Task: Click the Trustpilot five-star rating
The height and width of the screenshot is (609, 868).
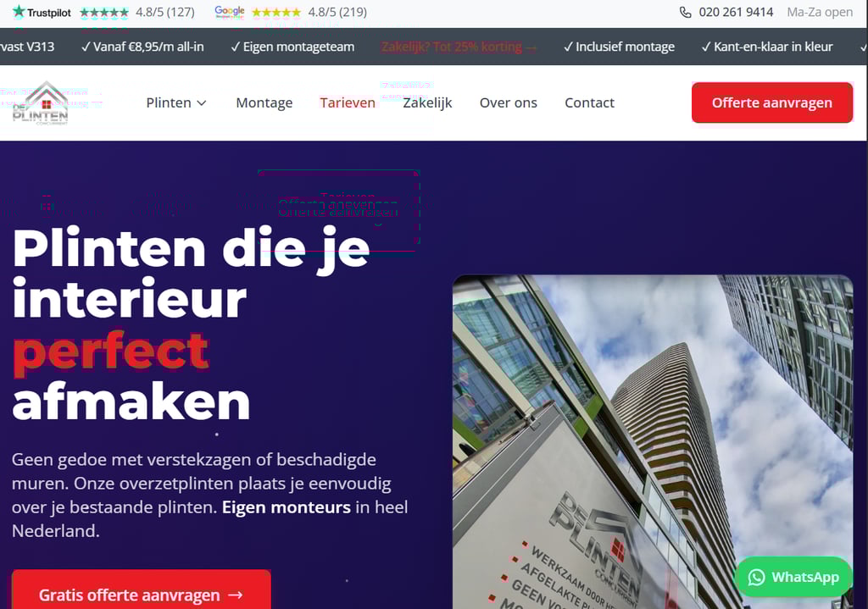Action: pos(104,12)
